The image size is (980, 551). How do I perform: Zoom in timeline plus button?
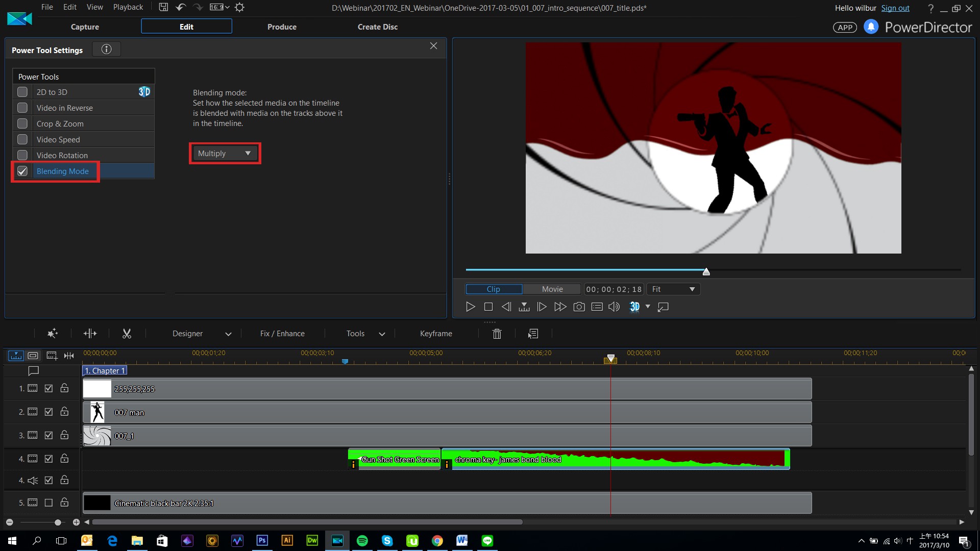(x=76, y=522)
